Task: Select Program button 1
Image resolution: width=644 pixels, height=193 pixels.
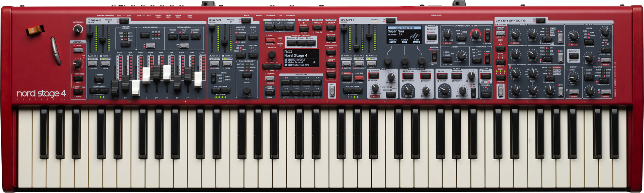Action: point(286,82)
